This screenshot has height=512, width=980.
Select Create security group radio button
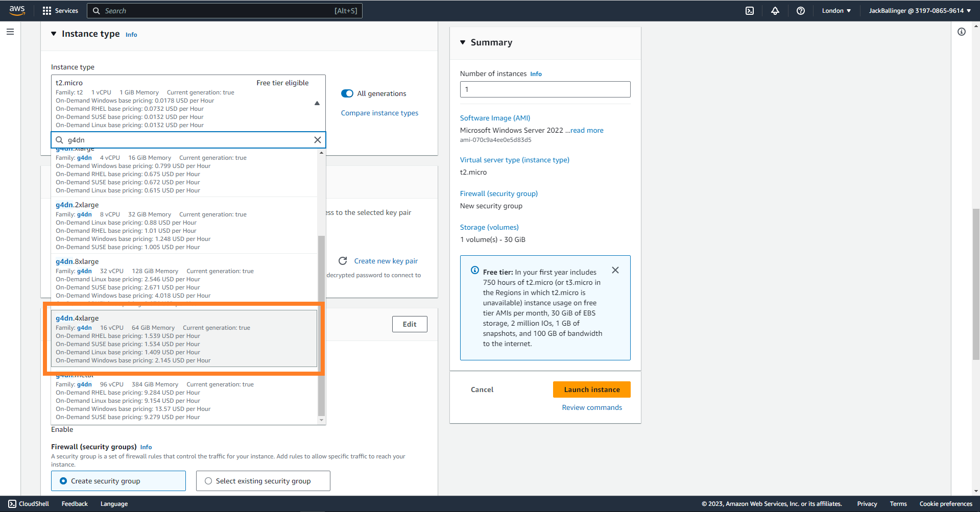click(x=64, y=481)
